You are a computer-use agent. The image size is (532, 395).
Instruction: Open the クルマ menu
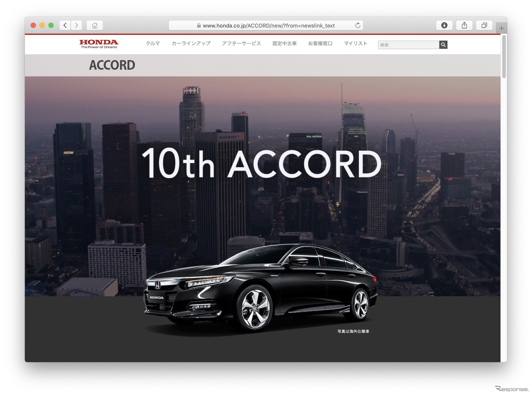point(153,43)
